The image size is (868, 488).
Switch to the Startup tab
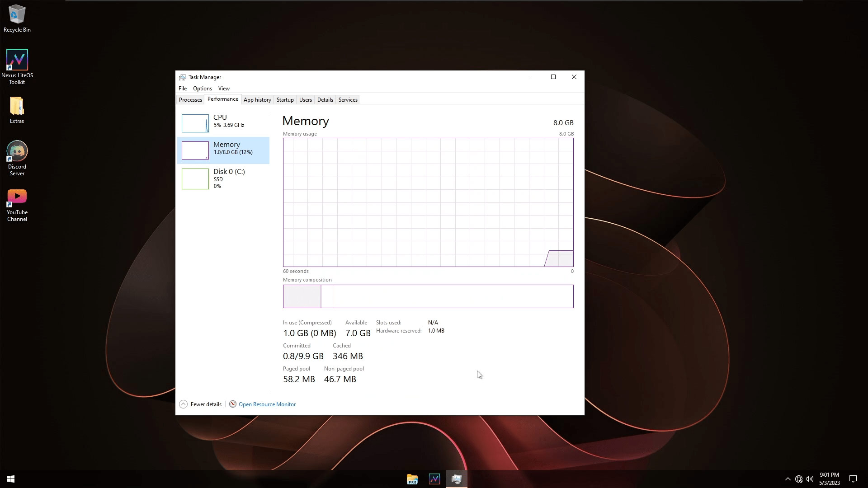(x=285, y=100)
